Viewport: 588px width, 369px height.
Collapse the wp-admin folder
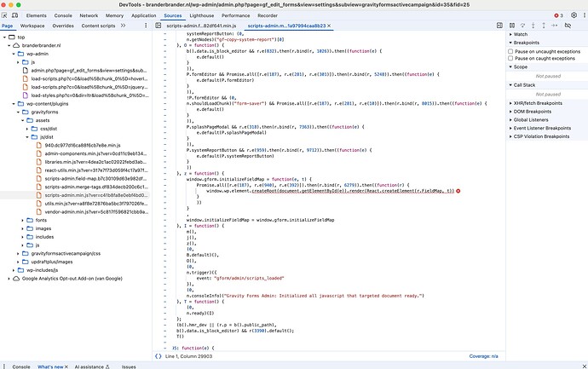pyautogui.click(x=14, y=54)
